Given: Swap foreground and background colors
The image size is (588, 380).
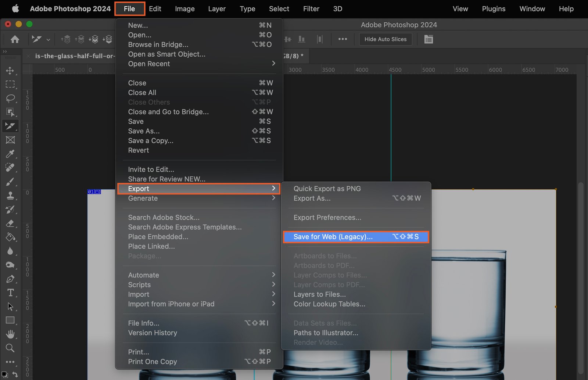Looking at the screenshot, I should (15, 374).
